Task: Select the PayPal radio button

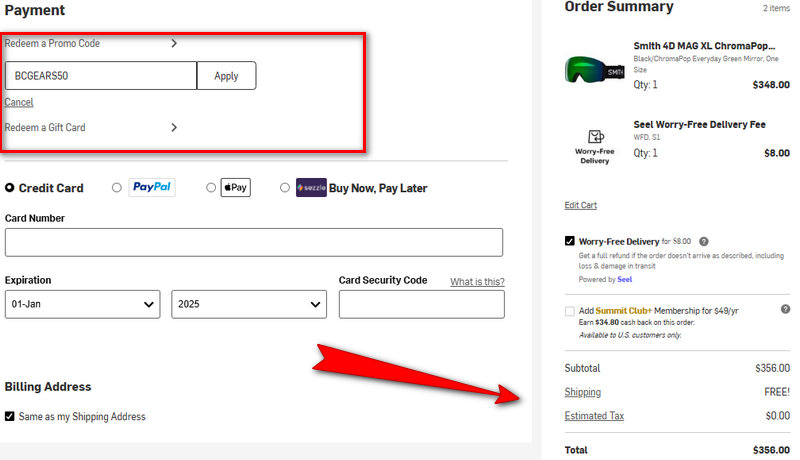Action: [x=117, y=187]
